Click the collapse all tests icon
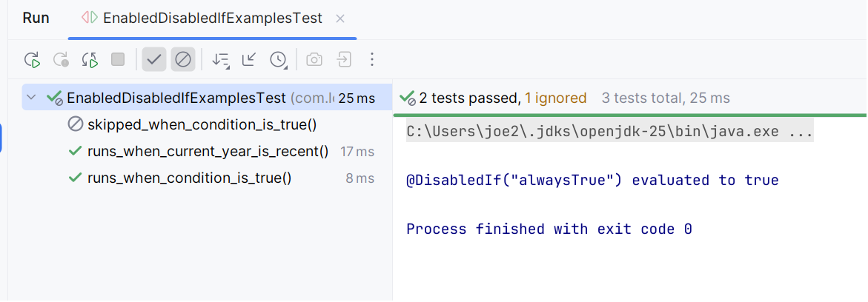The width and height of the screenshot is (868, 302). click(249, 60)
